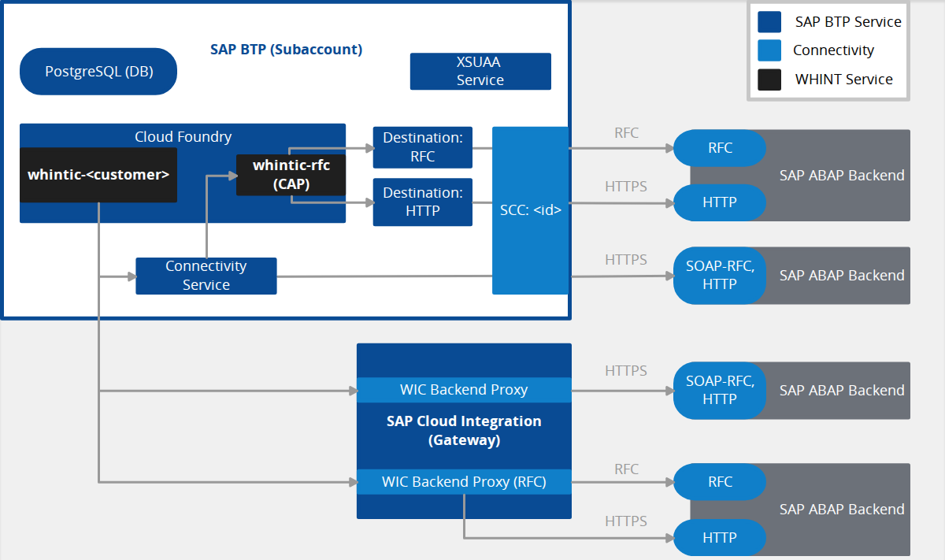This screenshot has width=945, height=560.
Task: Select the SCC: <id> connectivity block
Action: (530, 210)
